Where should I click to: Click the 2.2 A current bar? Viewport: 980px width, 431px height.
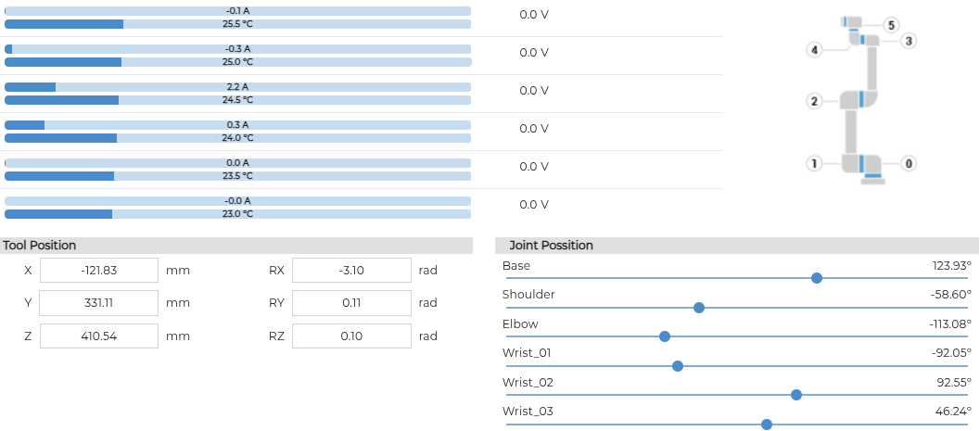tap(237, 87)
